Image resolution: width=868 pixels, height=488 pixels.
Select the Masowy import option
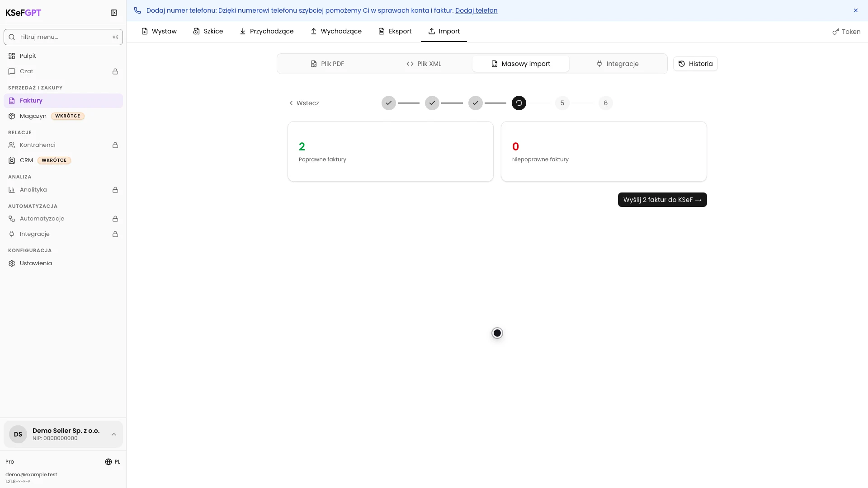click(x=521, y=64)
